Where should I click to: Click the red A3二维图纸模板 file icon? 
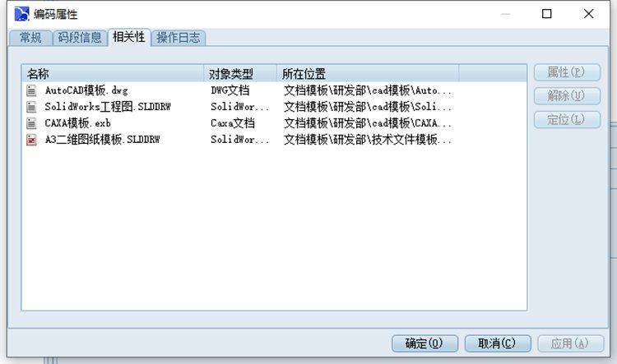tap(32, 140)
